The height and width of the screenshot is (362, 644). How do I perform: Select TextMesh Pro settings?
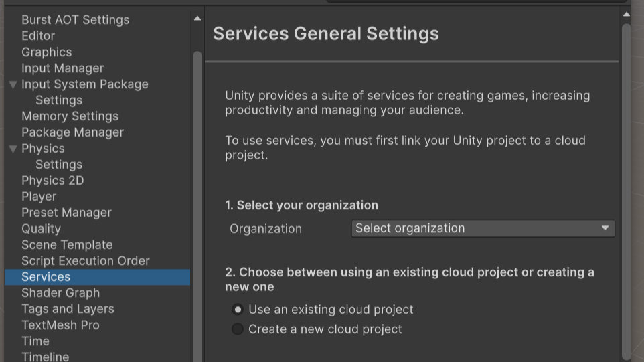pyautogui.click(x=60, y=325)
